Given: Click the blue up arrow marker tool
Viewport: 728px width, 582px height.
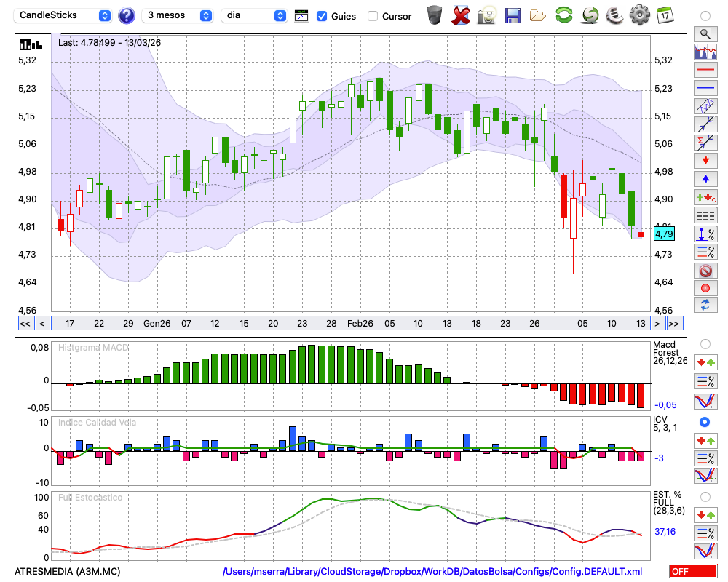Looking at the screenshot, I should 705,179.
